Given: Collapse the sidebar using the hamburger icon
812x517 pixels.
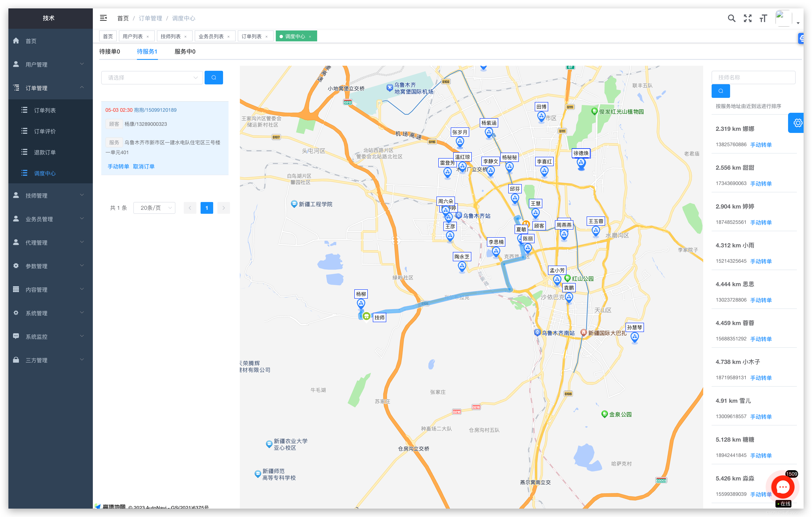Looking at the screenshot, I should (103, 18).
